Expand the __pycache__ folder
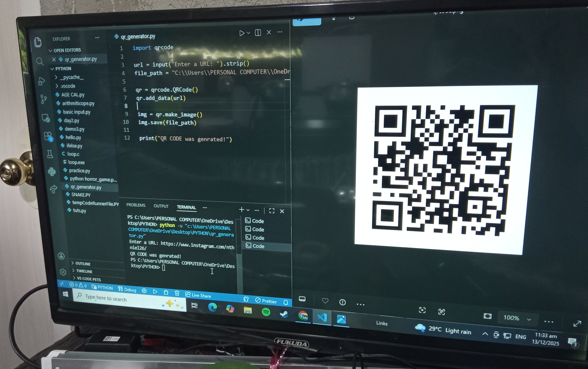Image resolution: width=588 pixels, height=369 pixels. pos(72,77)
